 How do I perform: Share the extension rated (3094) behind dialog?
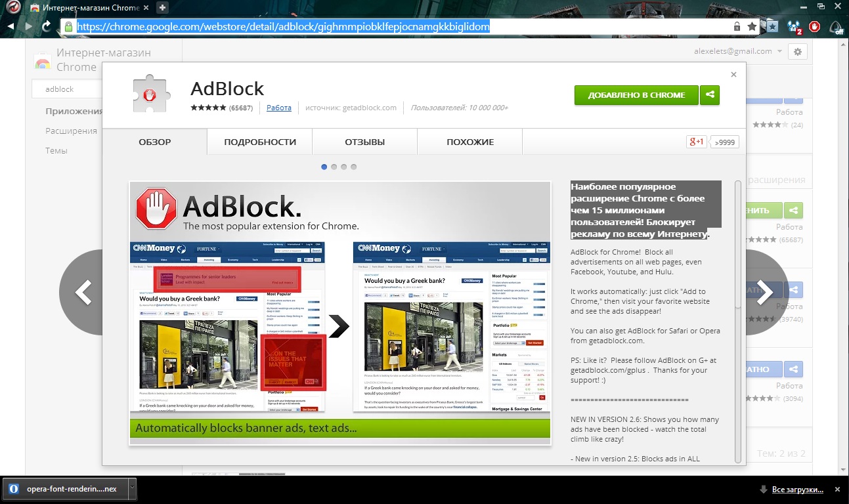tap(794, 369)
